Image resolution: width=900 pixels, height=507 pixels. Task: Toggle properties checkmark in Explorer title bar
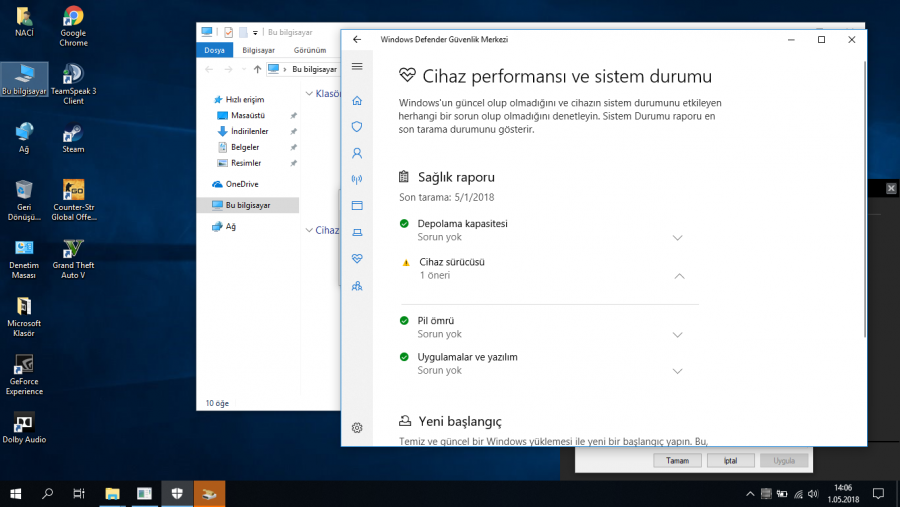pyautogui.click(x=228, y=33)
